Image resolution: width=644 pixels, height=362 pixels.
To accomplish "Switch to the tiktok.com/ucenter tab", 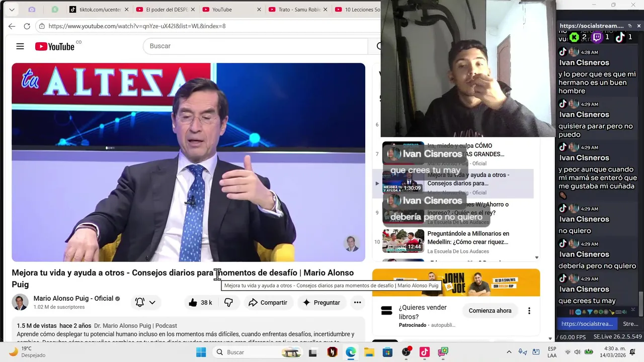I will (x=99, y=10).
